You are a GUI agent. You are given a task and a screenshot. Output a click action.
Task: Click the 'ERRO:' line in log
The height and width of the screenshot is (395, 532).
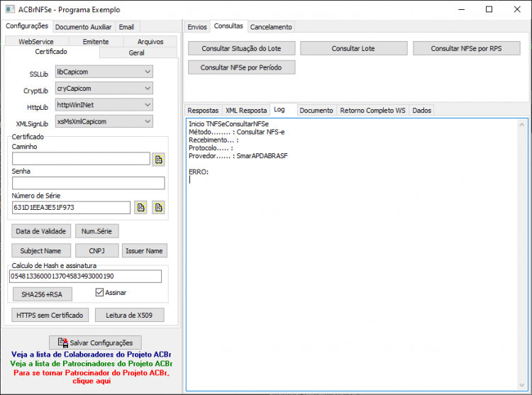click(x=199, y=172)
